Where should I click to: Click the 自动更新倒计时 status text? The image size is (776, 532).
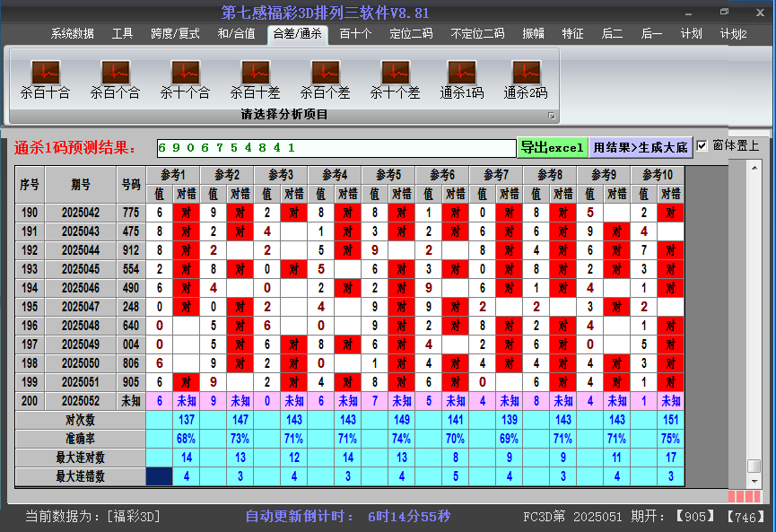point(300,517)
